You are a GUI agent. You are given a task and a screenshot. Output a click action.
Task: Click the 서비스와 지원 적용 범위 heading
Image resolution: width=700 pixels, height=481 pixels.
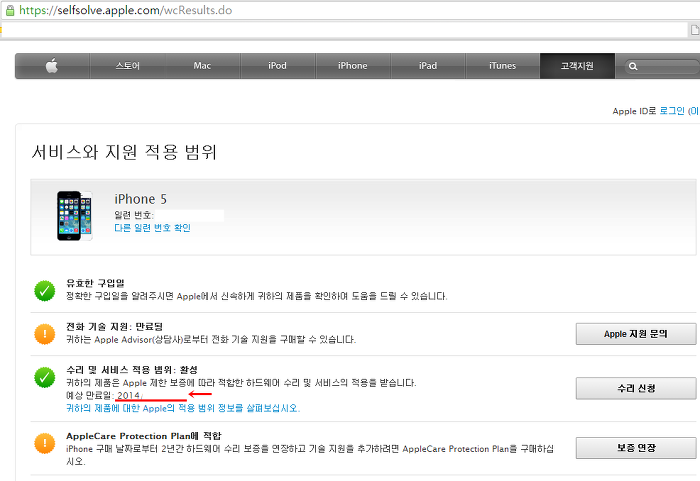(x=124, y=152)
